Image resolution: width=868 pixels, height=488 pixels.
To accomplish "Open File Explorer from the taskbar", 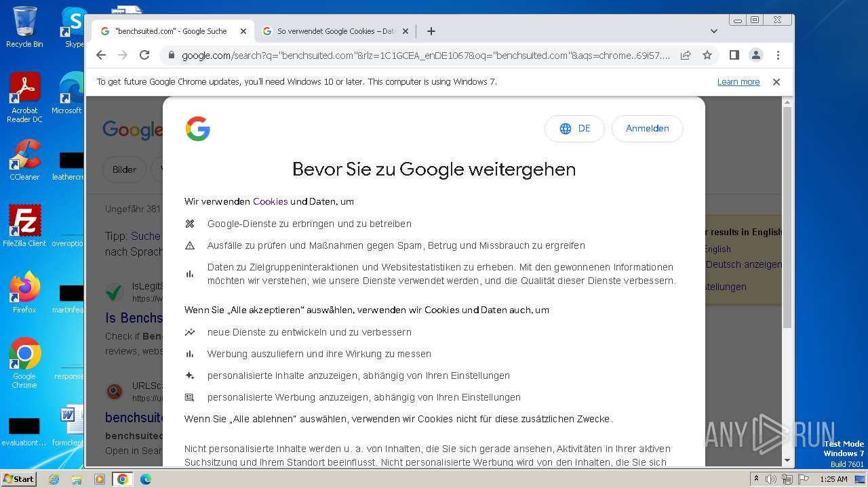I will click(77, 479).
